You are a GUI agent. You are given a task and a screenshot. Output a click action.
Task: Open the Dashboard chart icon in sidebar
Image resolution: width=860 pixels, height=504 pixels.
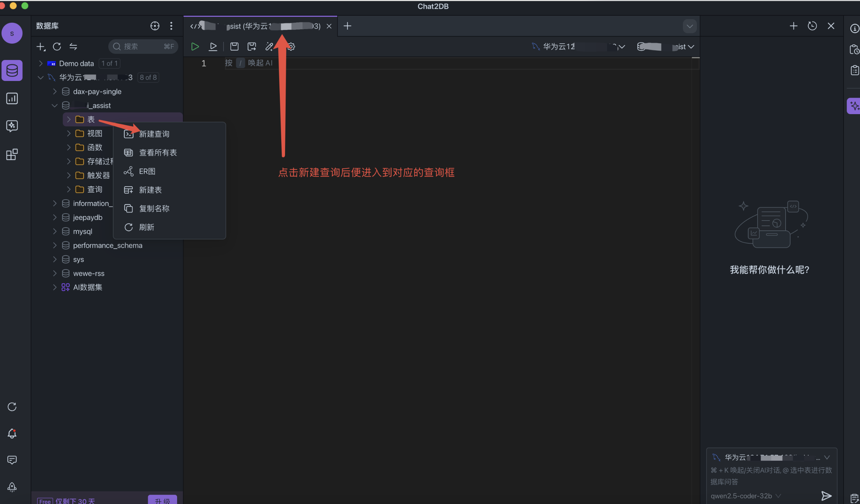click(x=12, y=98)
